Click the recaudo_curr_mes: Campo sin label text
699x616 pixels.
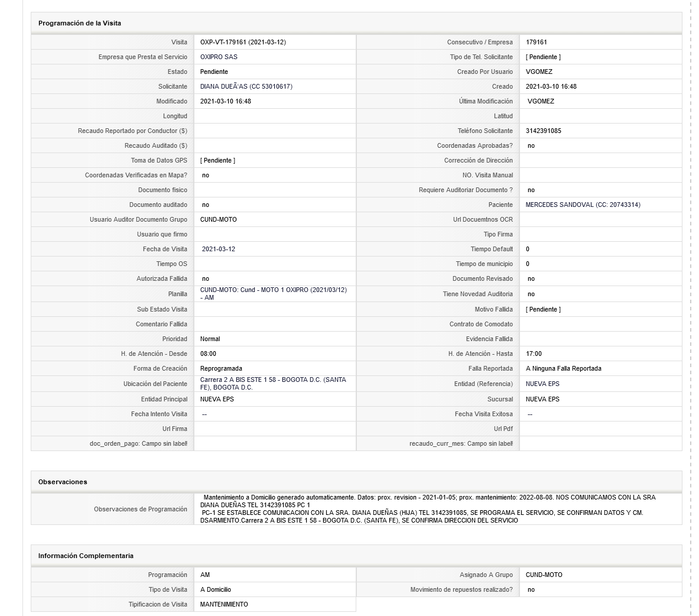461,443
